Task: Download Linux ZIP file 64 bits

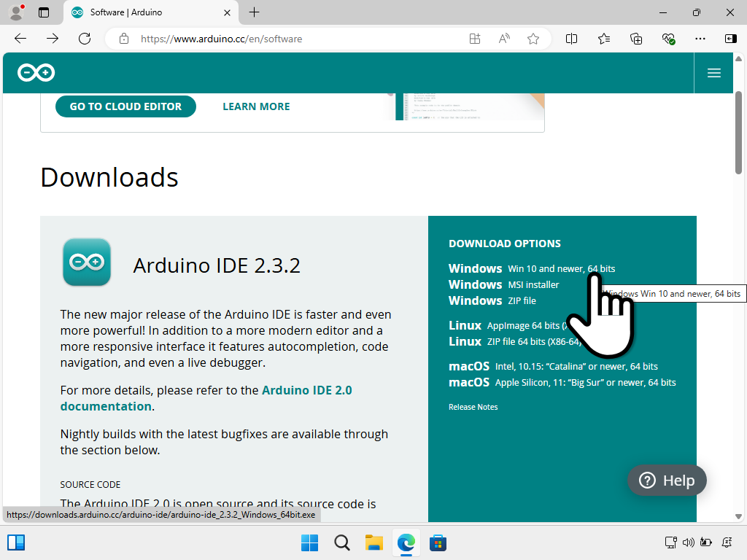Action: [x=515, y=342]
